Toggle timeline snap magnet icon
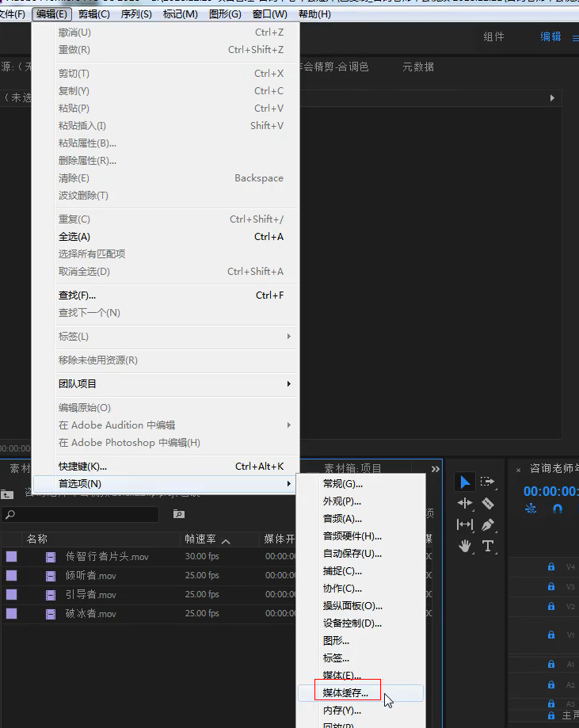This screenshot has height=728, width=579. tap(558, 509)
